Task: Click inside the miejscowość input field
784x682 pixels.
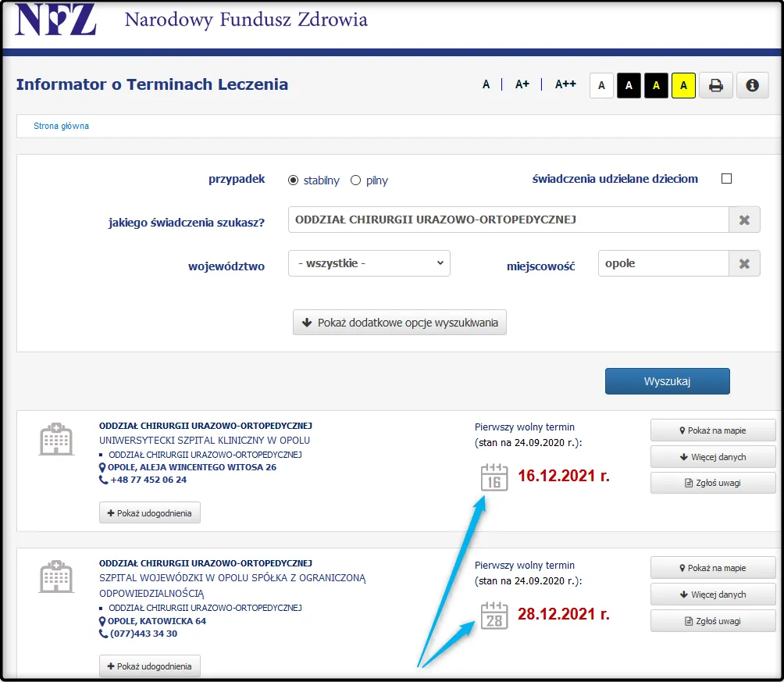Action: [663, 263]
